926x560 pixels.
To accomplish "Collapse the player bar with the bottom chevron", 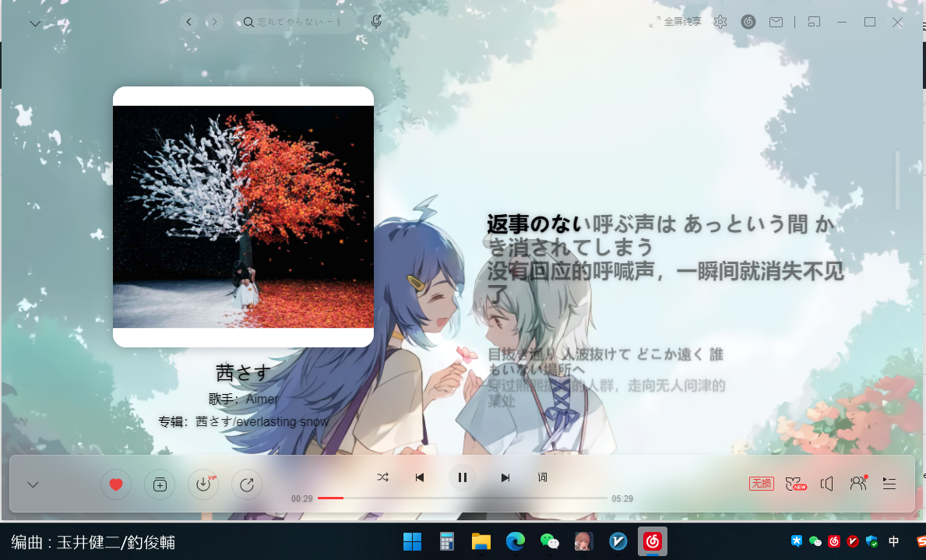I will (33, 484).
